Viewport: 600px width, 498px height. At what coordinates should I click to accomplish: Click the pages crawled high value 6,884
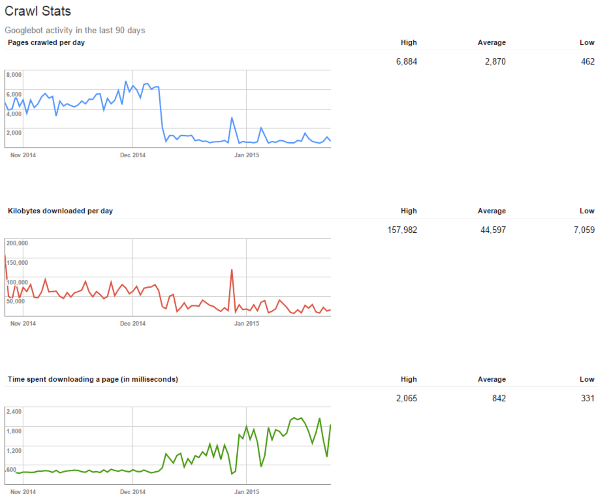406,62
